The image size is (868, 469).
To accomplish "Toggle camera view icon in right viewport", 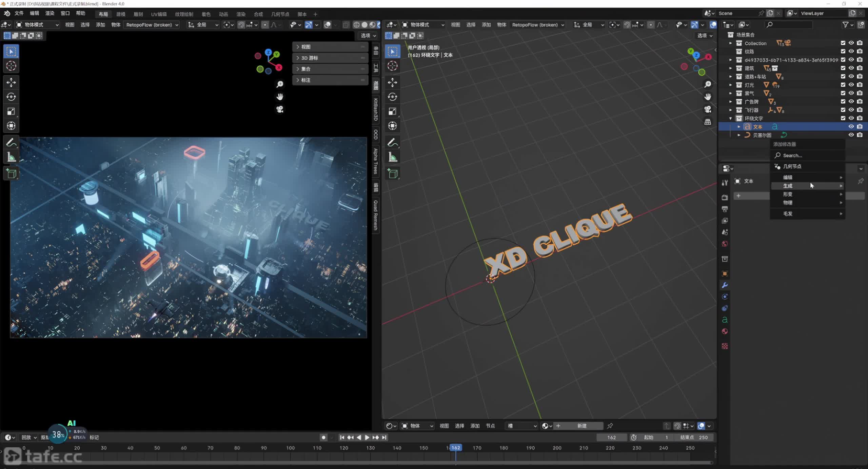I will (708, 109).
